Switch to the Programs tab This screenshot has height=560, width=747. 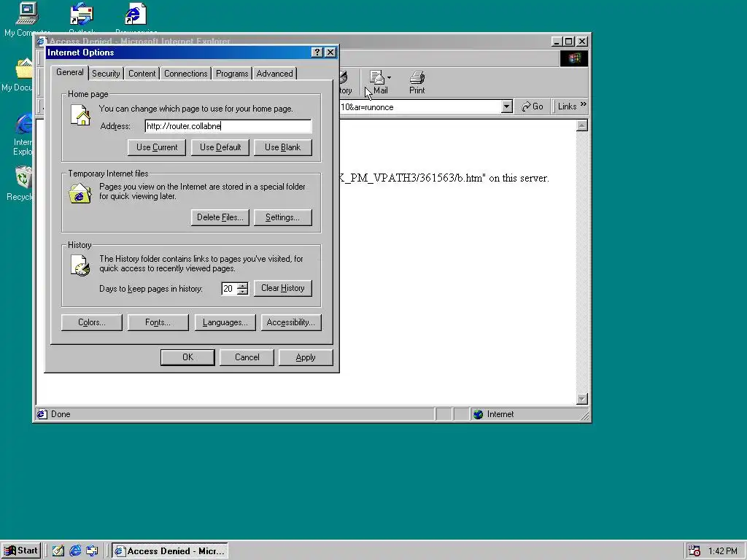pos(231,74)
